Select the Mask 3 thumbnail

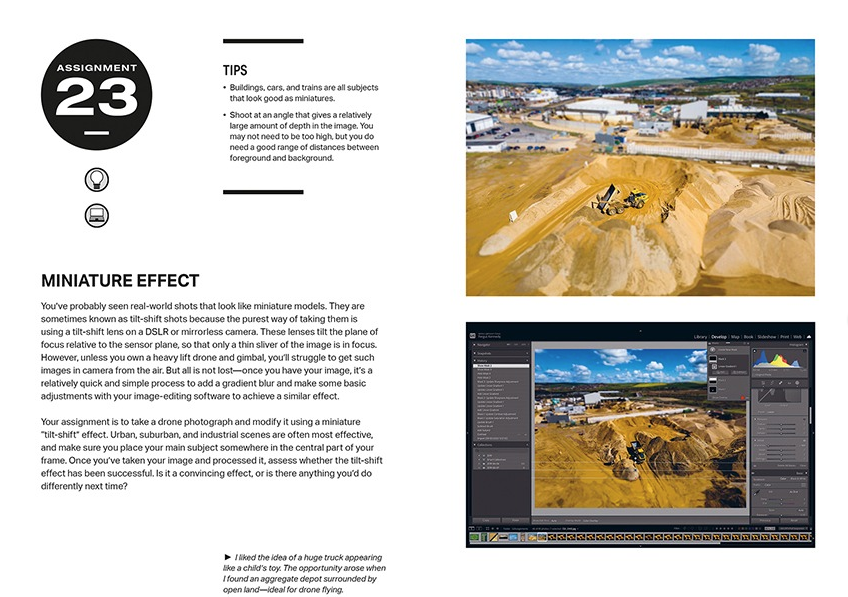tap(713, 359)
